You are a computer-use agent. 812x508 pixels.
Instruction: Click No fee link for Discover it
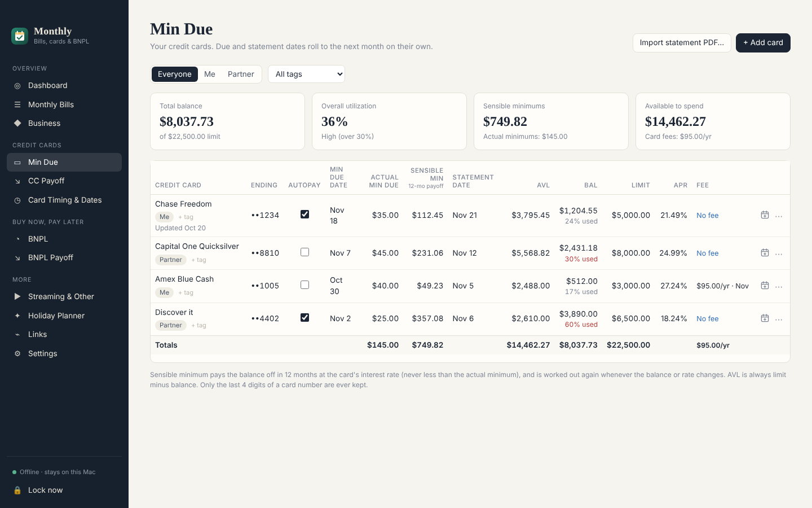[707, 318]
